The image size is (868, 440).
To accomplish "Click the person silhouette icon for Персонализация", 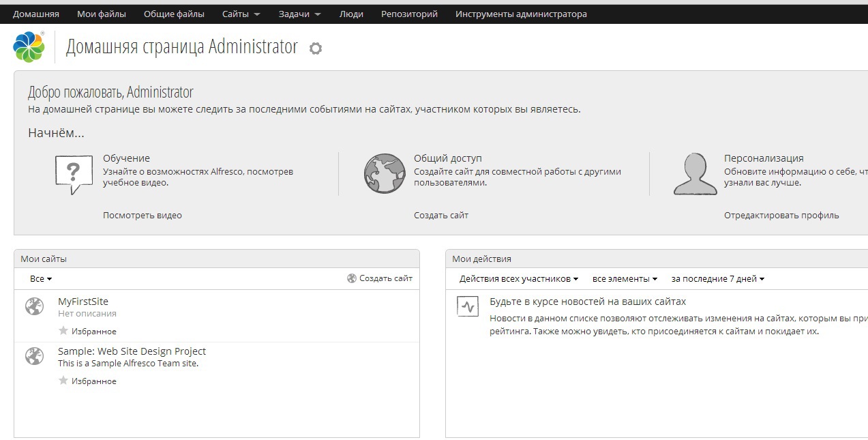I will 695,173.
